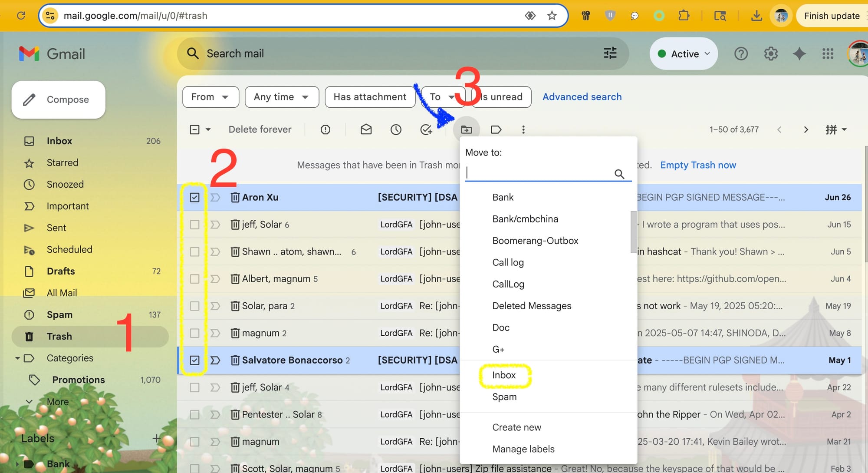The width and height of the screenshot is (868, 473).
Task: Open the Support help icon
Action: tap(741, 54)
